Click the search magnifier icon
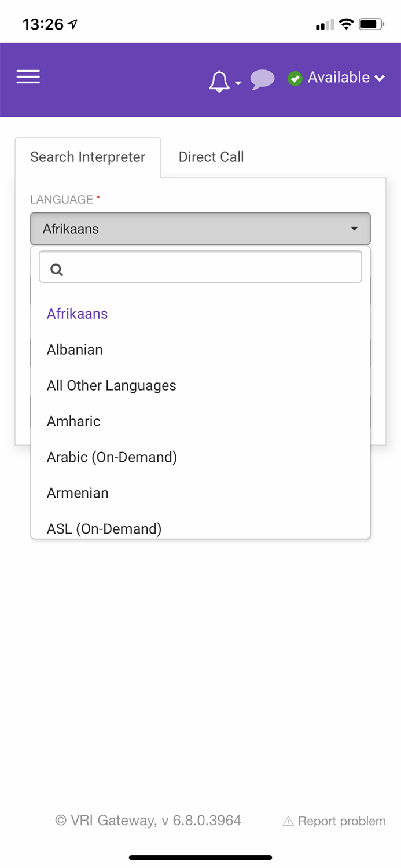Screen dimensions: 401x868 57,269
